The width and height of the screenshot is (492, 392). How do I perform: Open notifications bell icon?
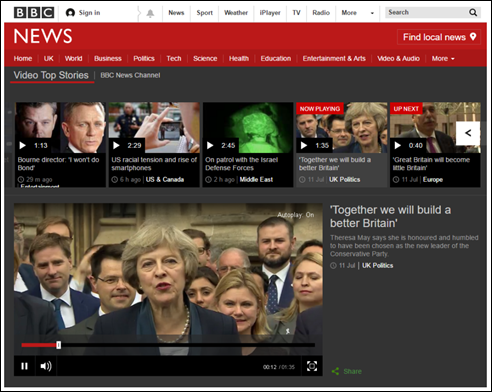(x=150, y=13)
